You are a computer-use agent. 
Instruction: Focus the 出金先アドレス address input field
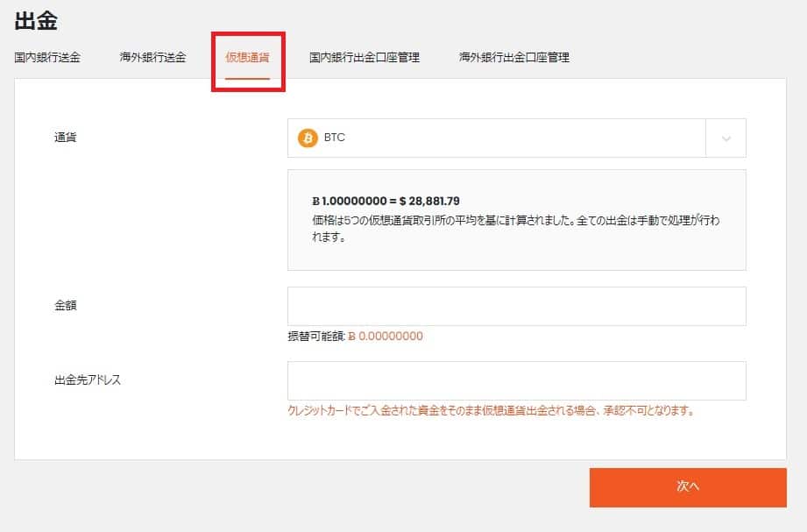click(x=517, y=381)
